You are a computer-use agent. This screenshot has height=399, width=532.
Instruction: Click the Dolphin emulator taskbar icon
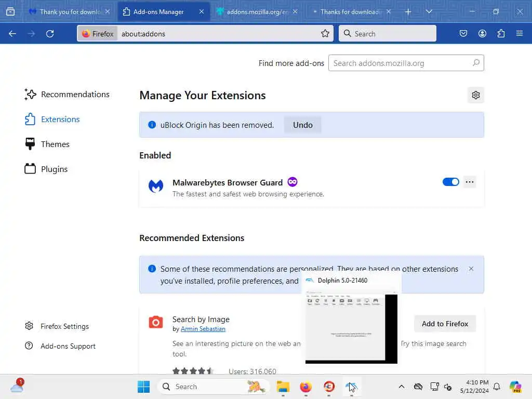(x=352, y=387)
